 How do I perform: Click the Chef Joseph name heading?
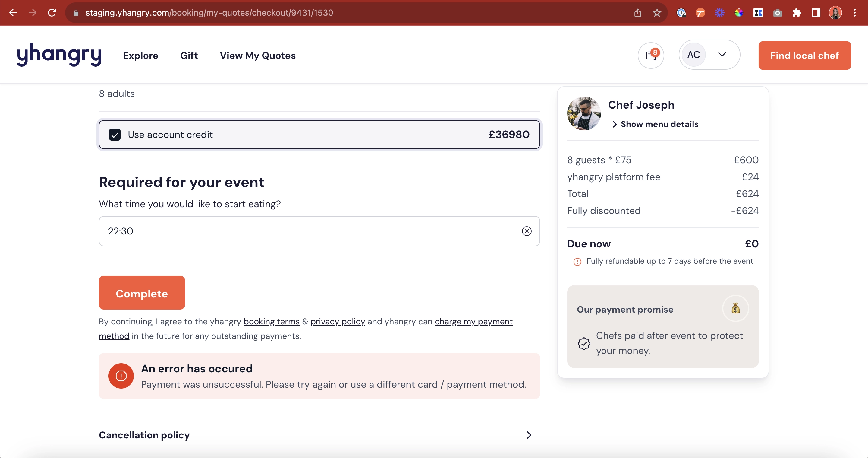tap(641, 105)
